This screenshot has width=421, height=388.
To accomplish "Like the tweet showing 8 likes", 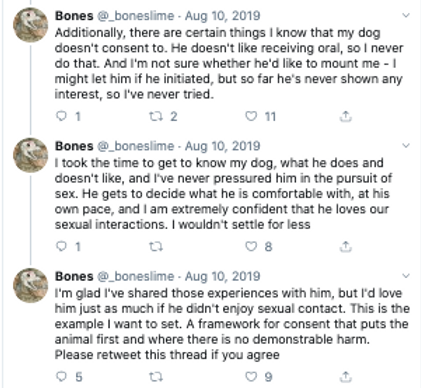I will (x=251, y=246).
